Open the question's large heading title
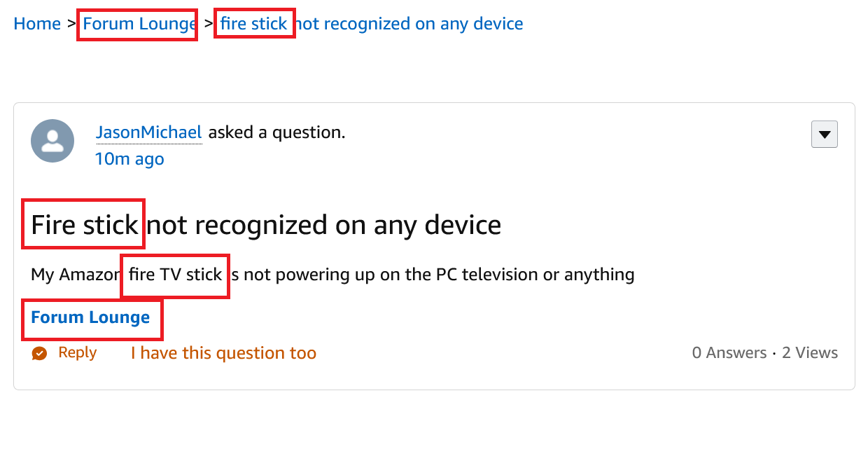Image resolution: width=868 pixels, height=454 pixels. coord(266,225)
